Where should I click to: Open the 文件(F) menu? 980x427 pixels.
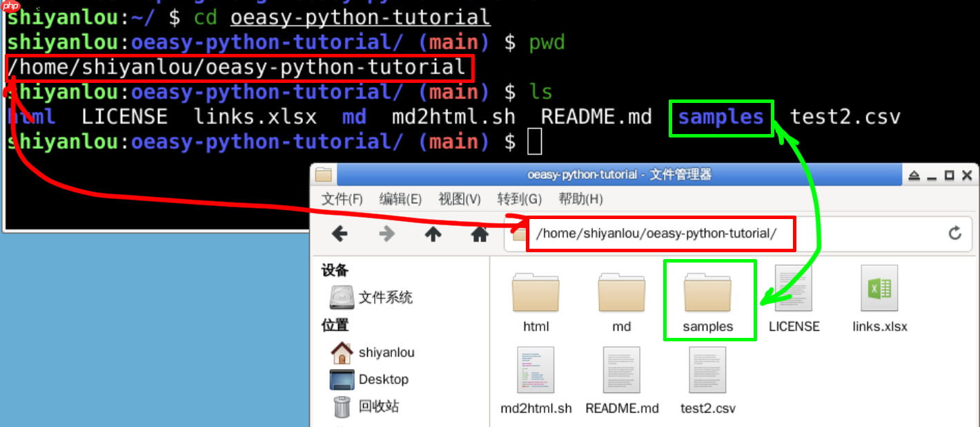point(342,199)
